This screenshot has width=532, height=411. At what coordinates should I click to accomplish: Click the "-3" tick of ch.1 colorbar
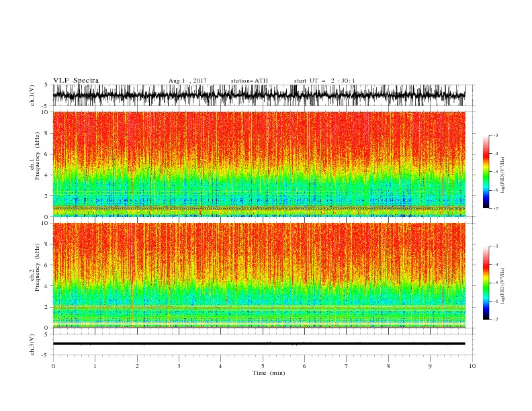[x=495, y=136]
